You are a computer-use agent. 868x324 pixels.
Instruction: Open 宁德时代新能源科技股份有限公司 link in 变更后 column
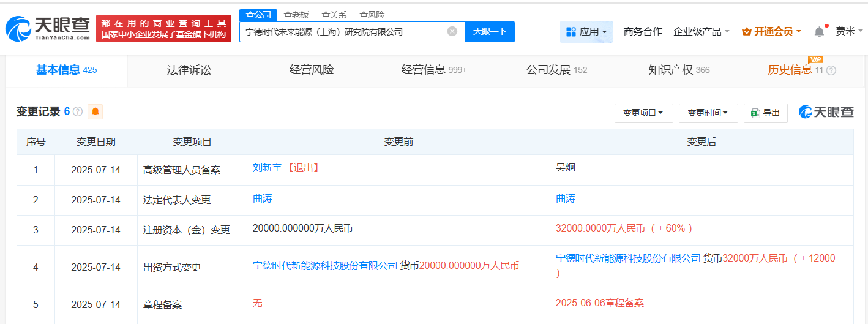628,258
